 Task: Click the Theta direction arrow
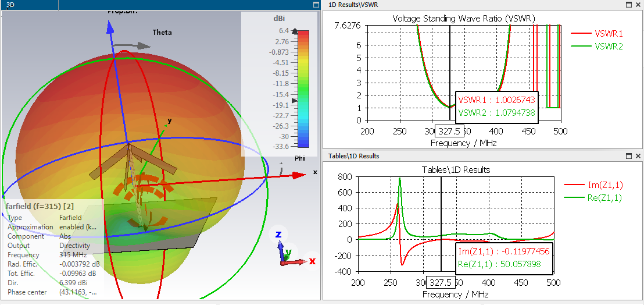133,46
